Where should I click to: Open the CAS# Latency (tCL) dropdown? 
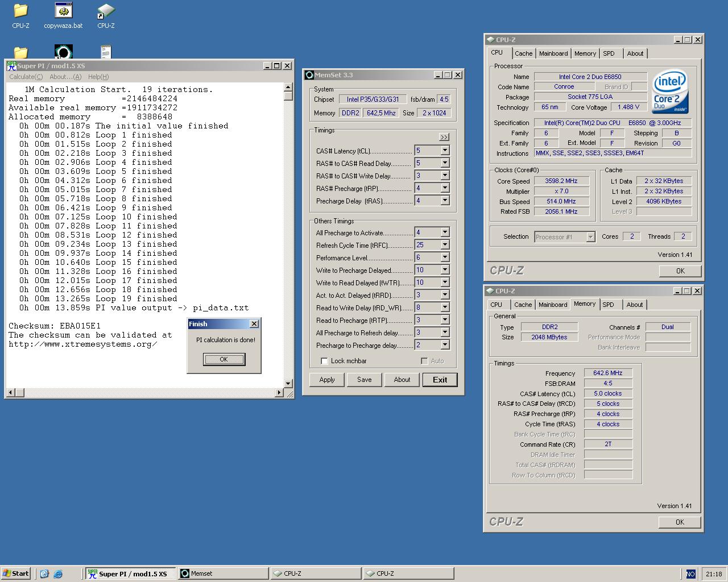tap(445, 151)
